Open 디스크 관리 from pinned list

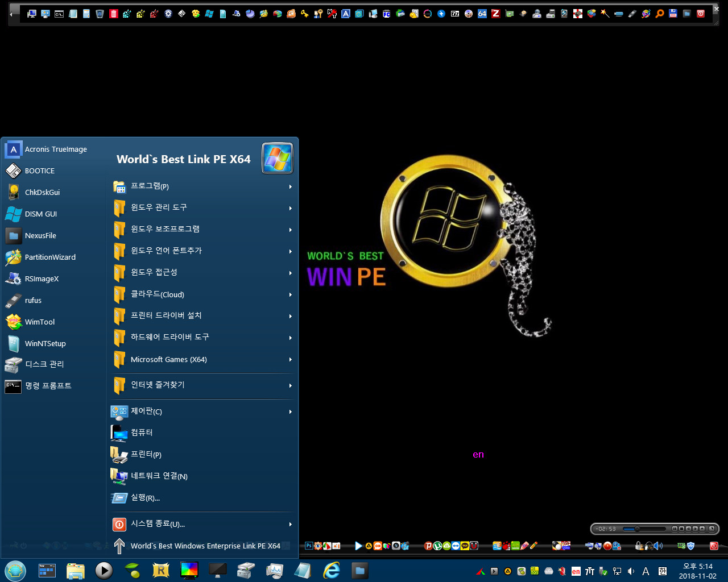click(x=53, y=364)
